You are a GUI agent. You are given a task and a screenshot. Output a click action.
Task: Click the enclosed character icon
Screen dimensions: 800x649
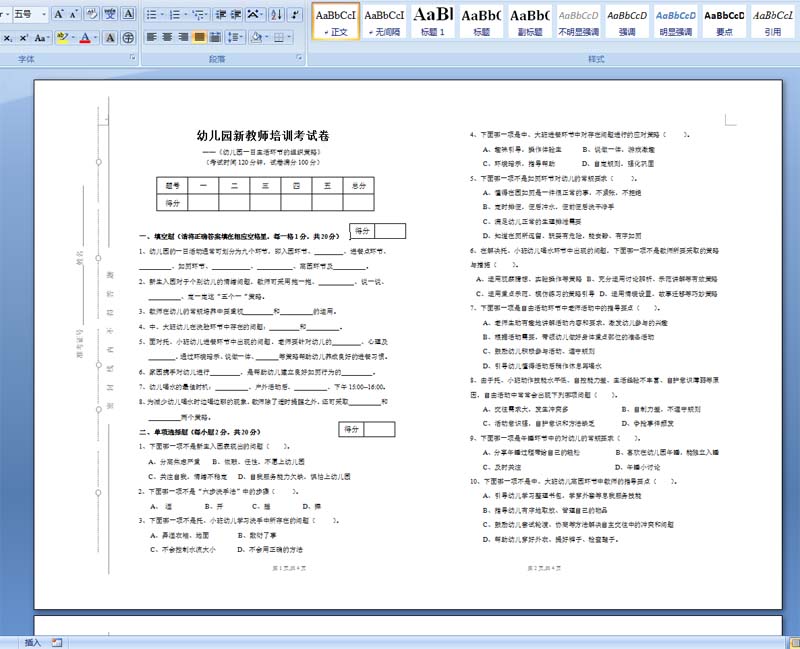click(129, 38)
